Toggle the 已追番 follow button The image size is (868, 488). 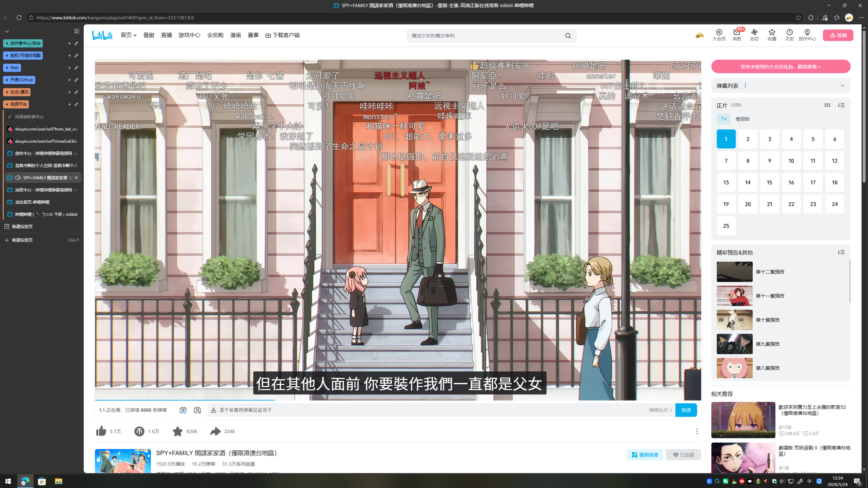click(x=683, y=454)
